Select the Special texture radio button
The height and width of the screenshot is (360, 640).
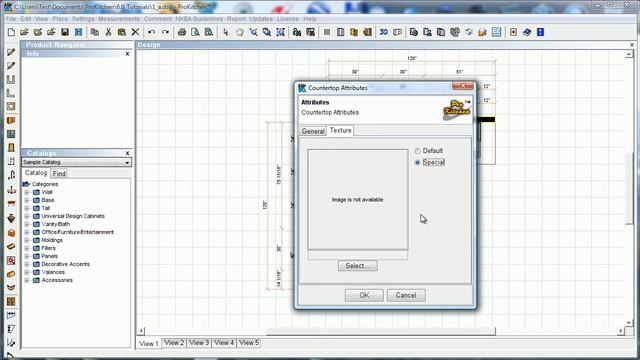[x=417, y=162]
